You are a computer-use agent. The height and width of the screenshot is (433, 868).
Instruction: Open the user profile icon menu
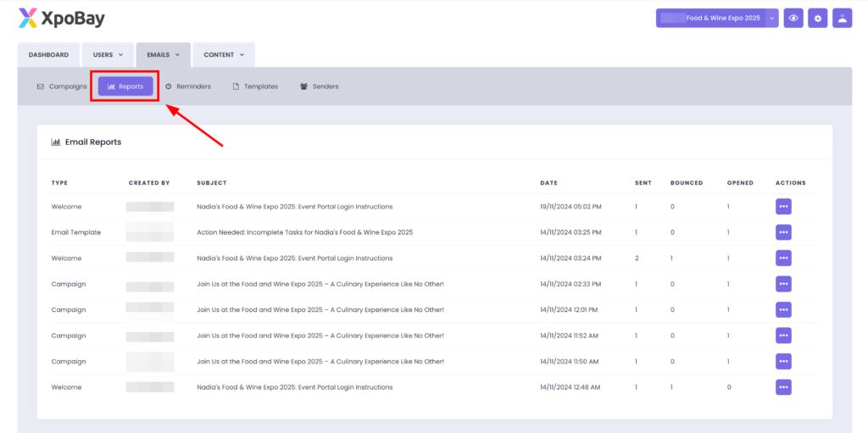(842, 18)
